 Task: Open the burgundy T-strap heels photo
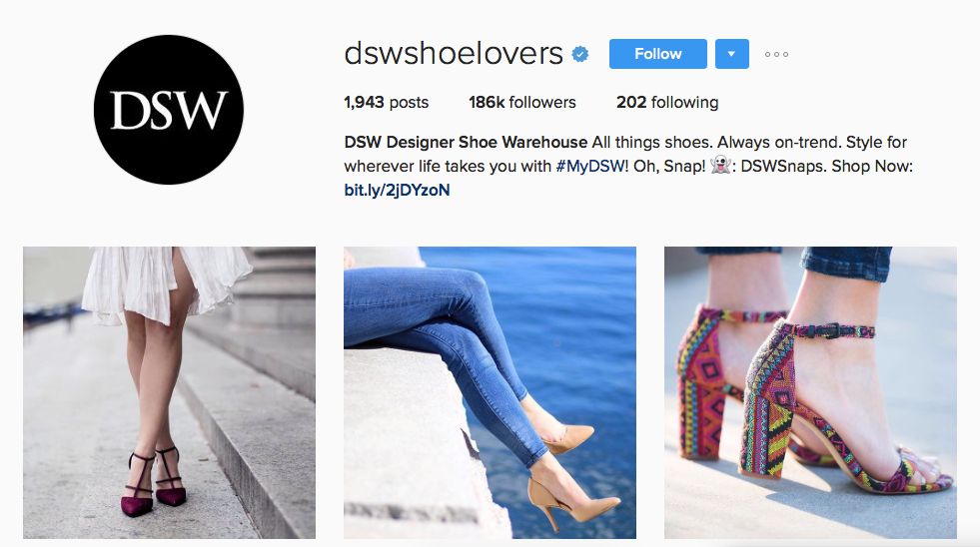(x=170, y=392)
